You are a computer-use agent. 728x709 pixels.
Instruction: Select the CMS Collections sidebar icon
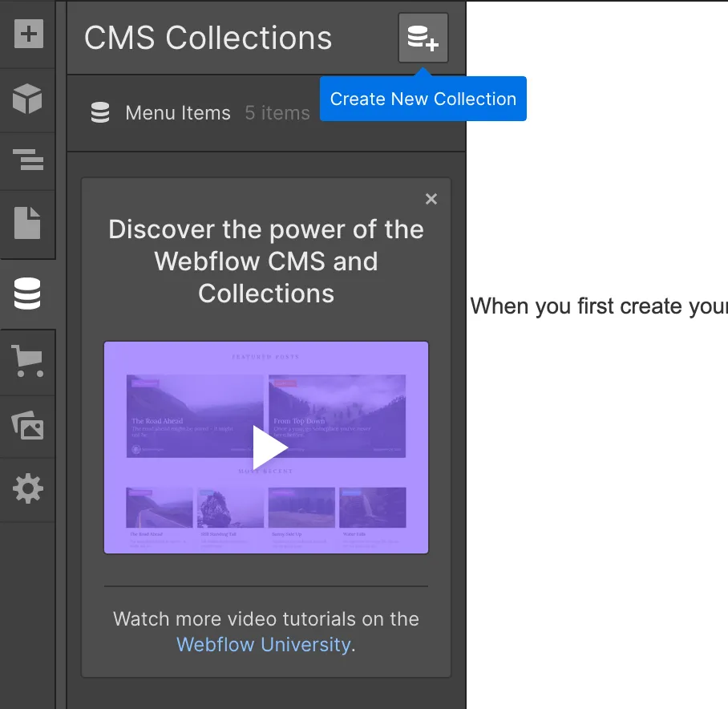click(x=27, y=294)
